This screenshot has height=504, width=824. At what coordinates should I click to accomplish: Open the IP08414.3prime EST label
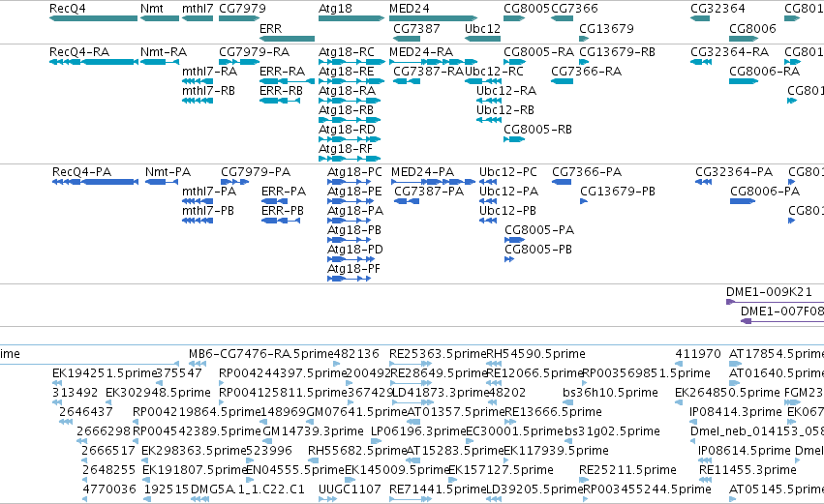(x=736, y=413)
